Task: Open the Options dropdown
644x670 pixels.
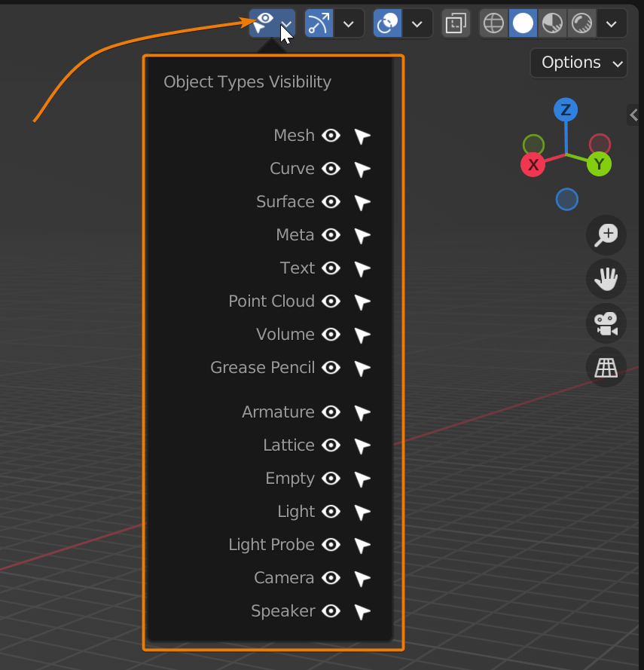Action: click(578, 63)
